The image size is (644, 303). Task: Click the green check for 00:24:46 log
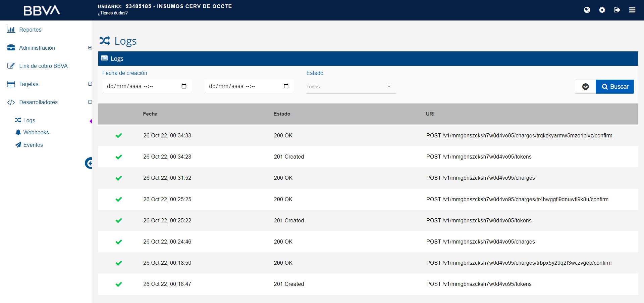(x=119, y=242)
